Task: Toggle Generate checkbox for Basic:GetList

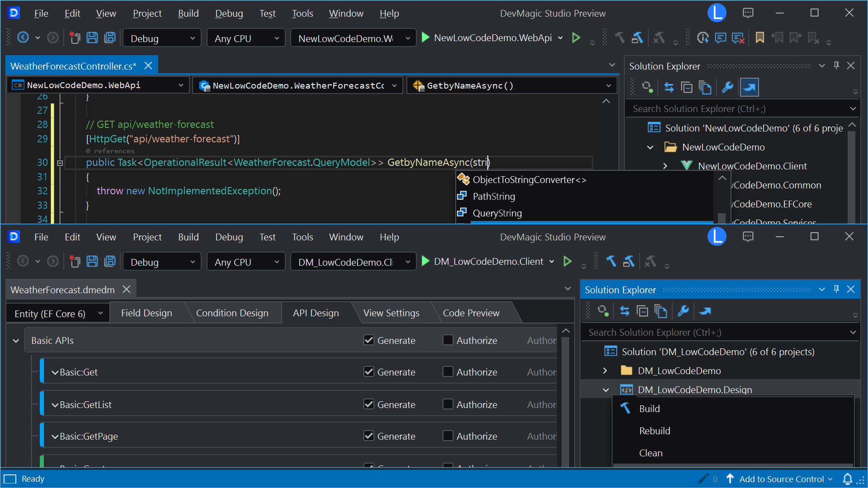Action: (x=369, y=404)
